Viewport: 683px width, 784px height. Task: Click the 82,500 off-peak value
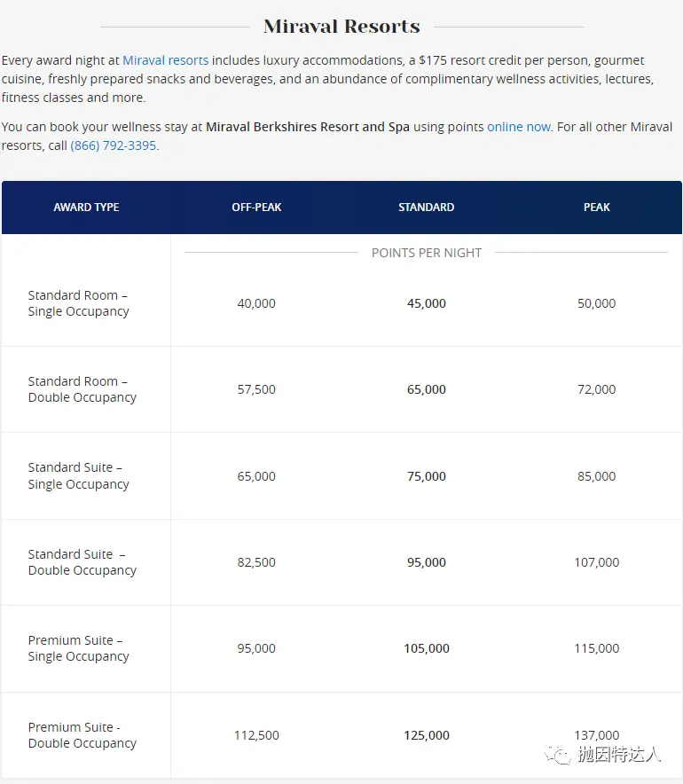256,562
